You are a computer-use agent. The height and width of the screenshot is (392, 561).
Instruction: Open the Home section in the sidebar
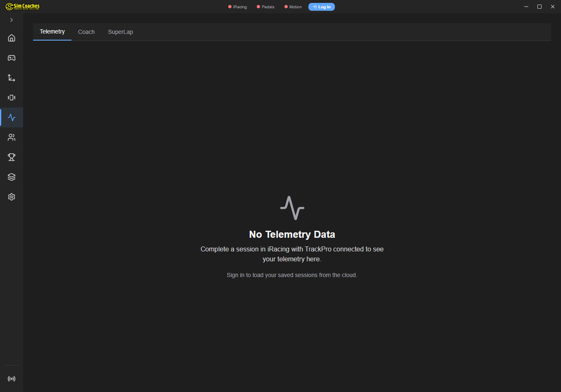pos(11,38)
